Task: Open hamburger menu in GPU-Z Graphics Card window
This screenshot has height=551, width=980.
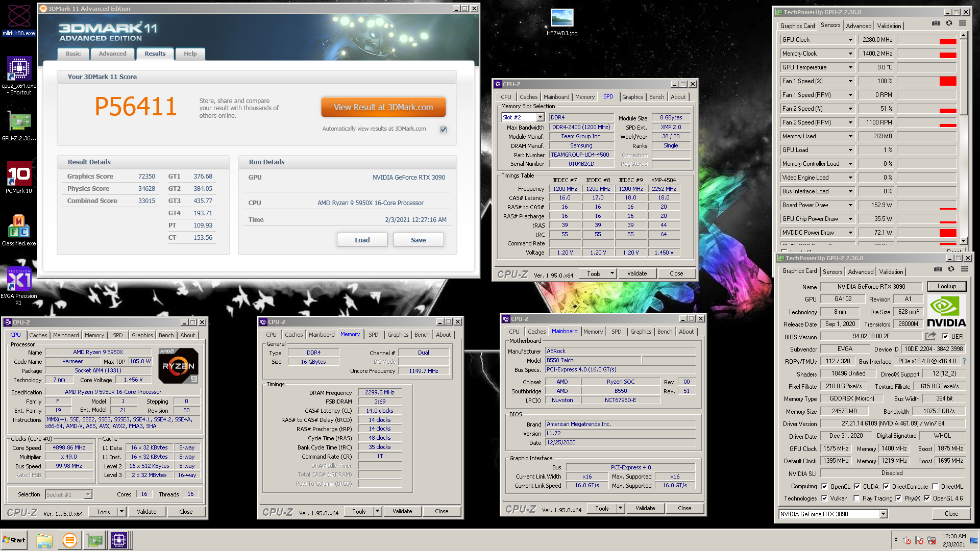Action: [x=964, y=269]
